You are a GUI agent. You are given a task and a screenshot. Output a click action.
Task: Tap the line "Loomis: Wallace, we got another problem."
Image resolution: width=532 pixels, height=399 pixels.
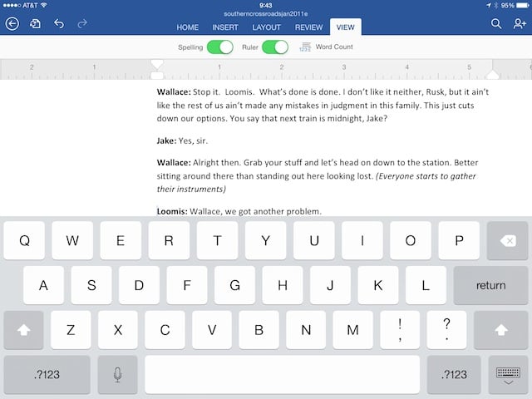[x=239, y=211]
